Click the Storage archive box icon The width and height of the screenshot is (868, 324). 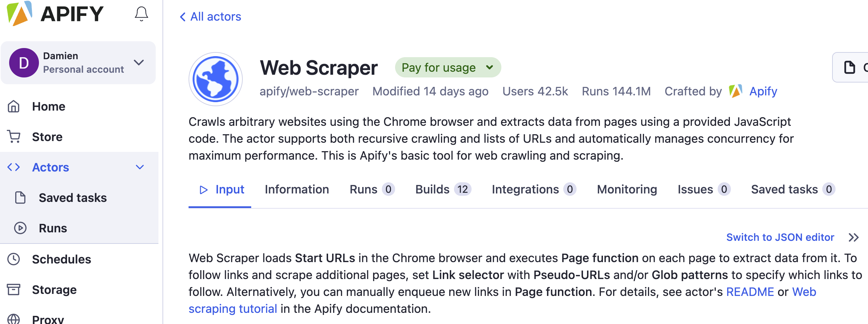click(14, 290)
